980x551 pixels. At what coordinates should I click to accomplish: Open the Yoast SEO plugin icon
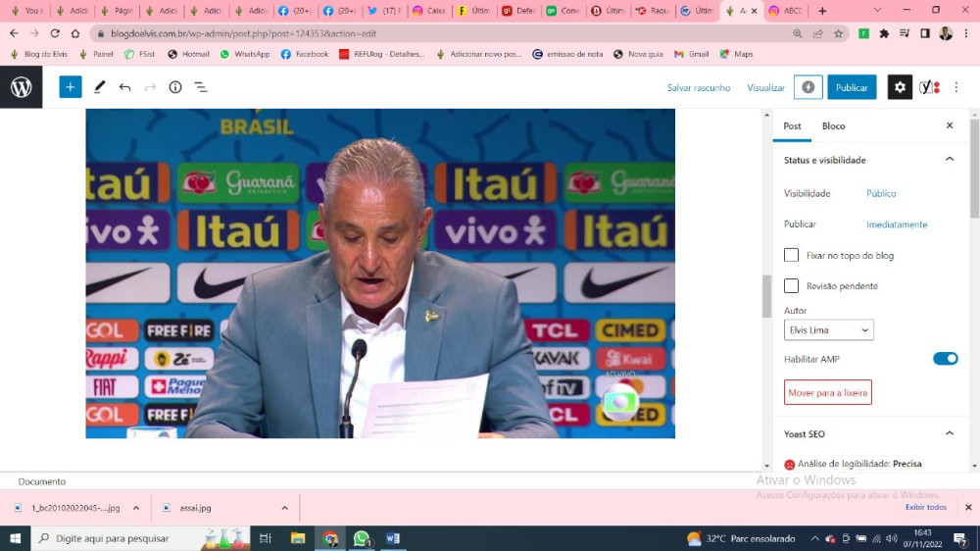coord(929,87)
